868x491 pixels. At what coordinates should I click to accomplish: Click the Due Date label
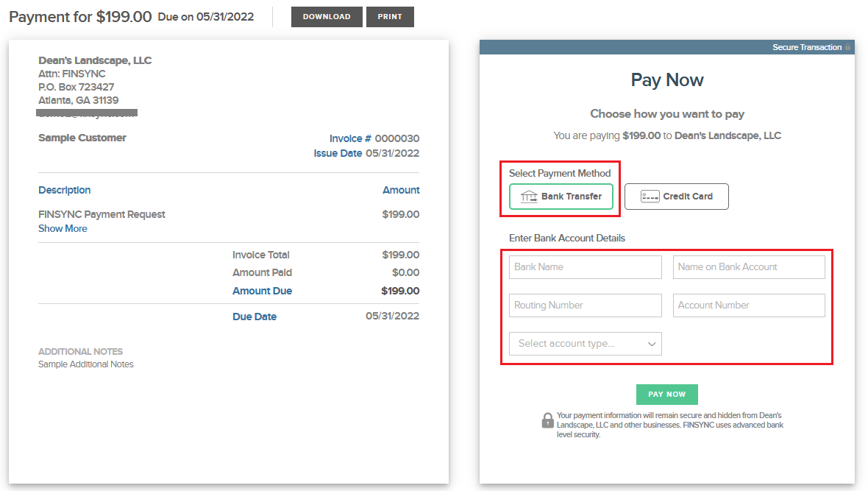pos(255,317)
